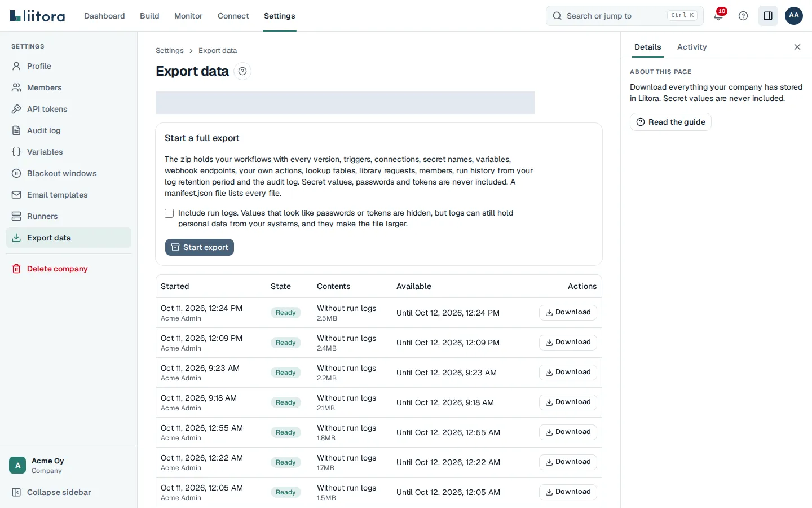This screenshot has width=812, height=508.
Task: Collapse the sidebar
Action: point(68,492)
